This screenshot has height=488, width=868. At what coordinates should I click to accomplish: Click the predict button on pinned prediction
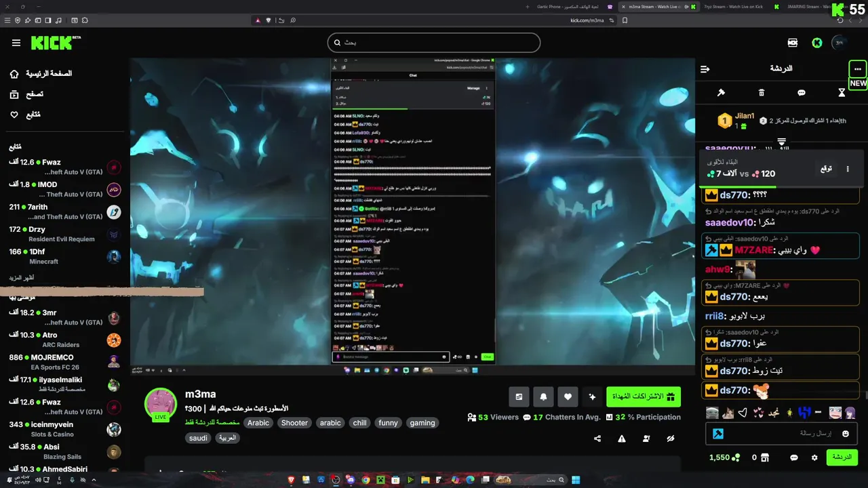[826, 169]
